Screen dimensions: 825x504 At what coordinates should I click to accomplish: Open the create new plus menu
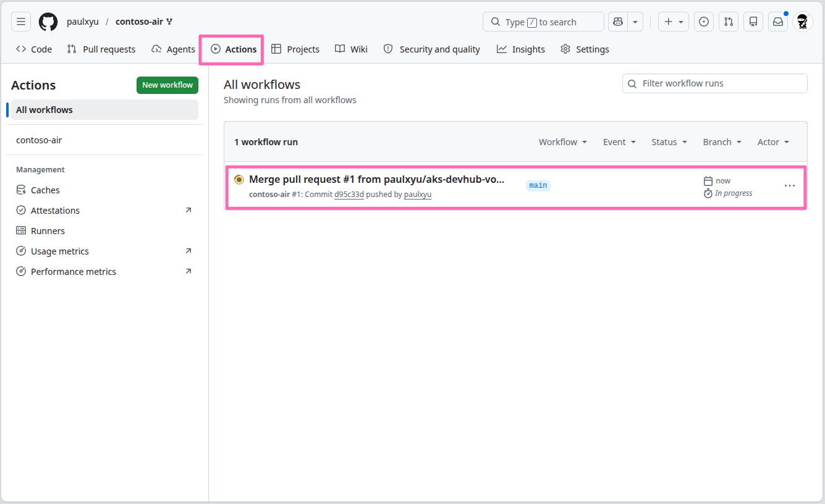[x=674, y=22]
